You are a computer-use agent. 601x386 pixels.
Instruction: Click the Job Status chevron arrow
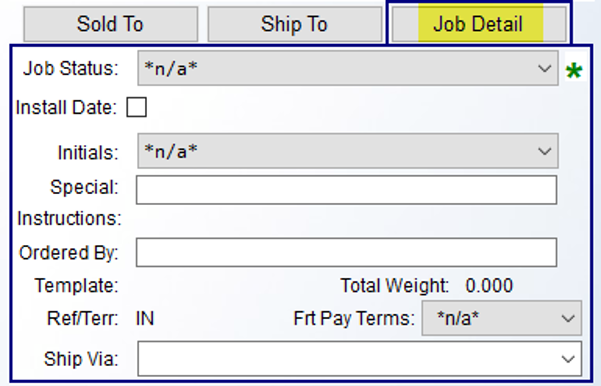544,69
